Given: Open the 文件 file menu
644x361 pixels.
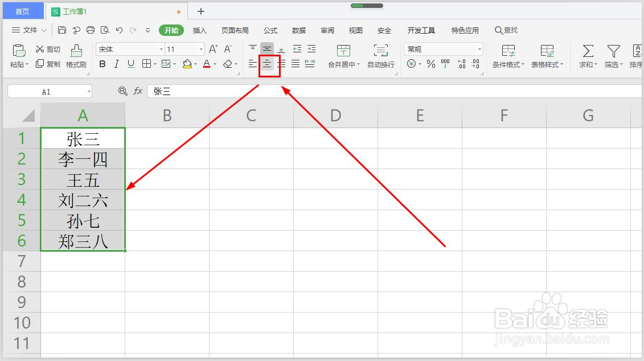Looking at the screenshot, I should (x=30, y=30).
